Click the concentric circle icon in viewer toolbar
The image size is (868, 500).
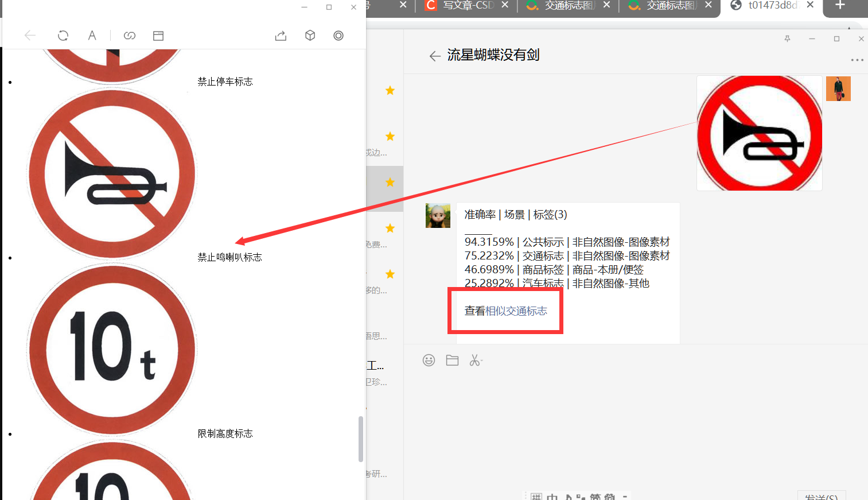(338, 36)
